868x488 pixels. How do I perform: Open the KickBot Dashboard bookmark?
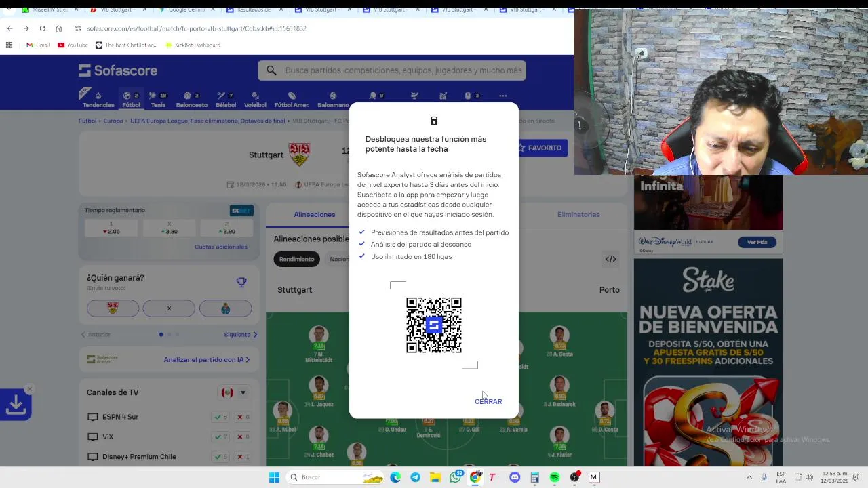193,45
